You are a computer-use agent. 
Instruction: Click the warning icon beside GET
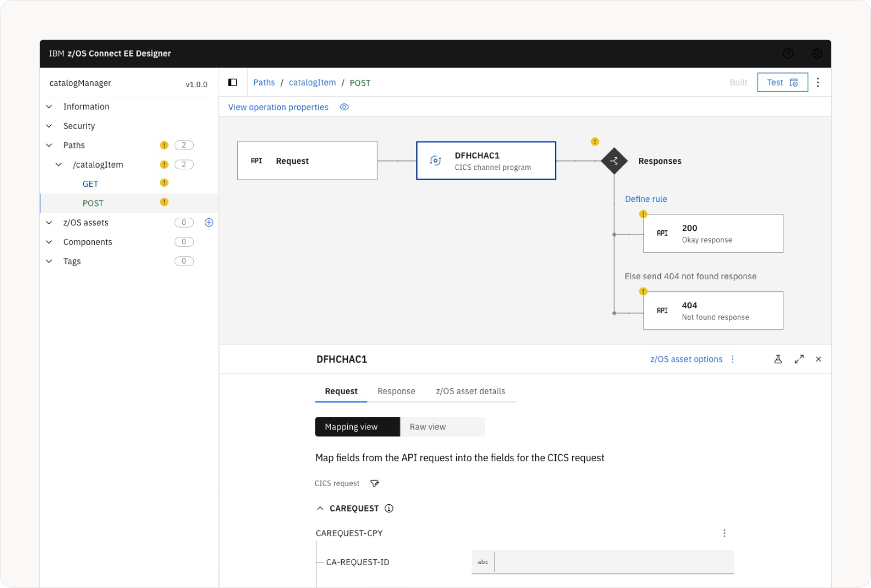[164, 183]
